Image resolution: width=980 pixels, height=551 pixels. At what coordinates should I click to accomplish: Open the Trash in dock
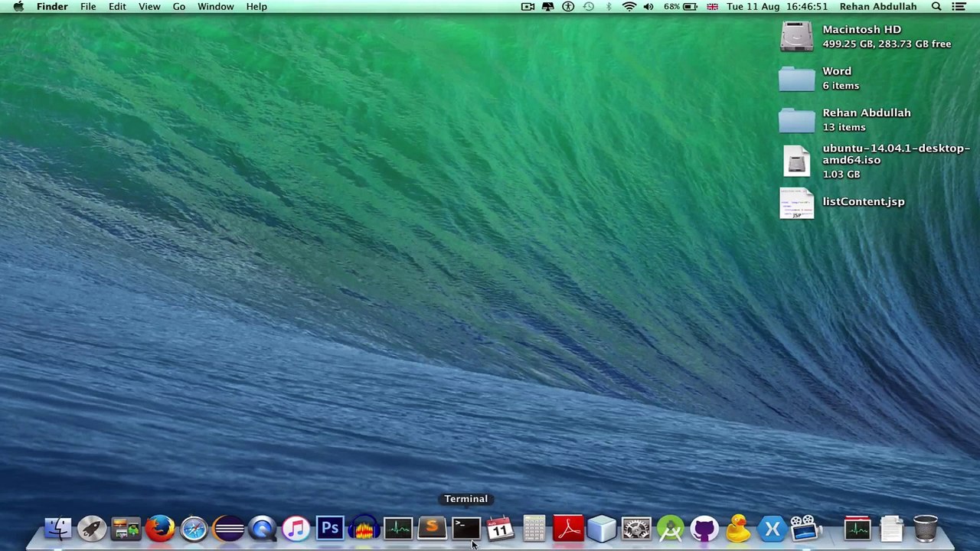[x=925, y=529]
